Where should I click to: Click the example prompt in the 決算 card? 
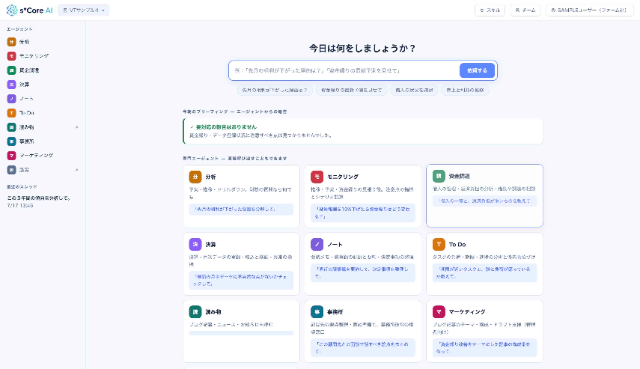click(241, 280)
